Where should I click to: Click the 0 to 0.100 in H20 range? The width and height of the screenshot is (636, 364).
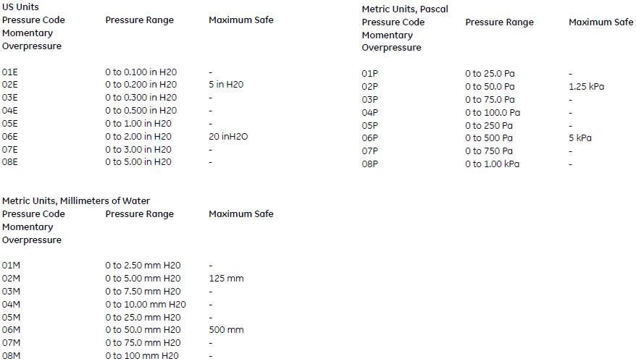[x=141, y=72]
